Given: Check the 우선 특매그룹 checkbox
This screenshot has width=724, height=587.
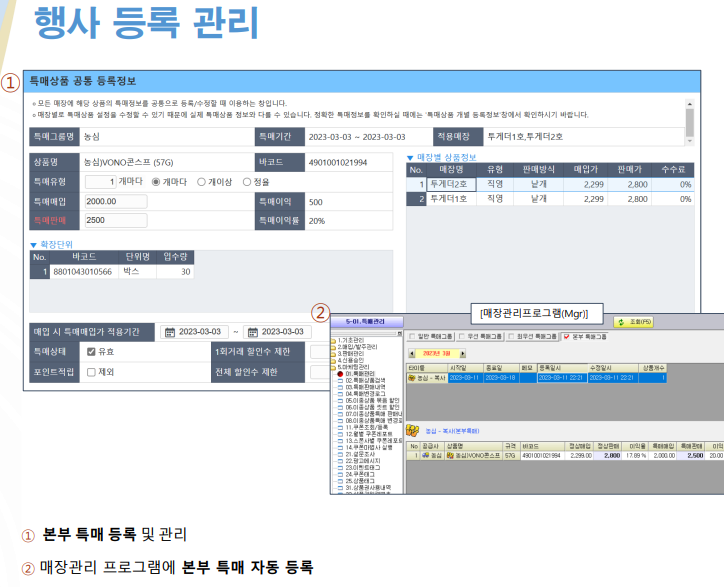Looking at the screenshot, I should 462,337.
